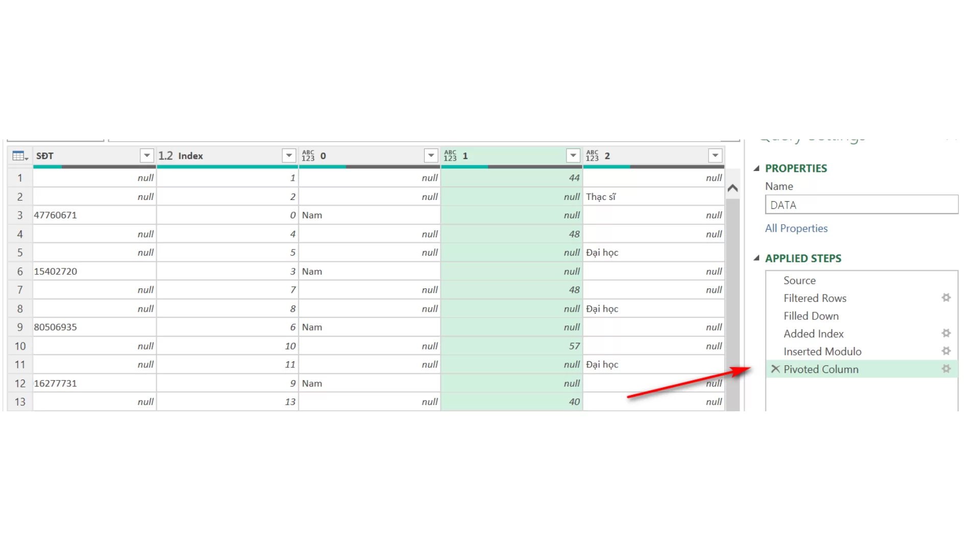Edit the query Name field showing DATA
This screenshot has height=551, width=980.
tap(861, 205)
